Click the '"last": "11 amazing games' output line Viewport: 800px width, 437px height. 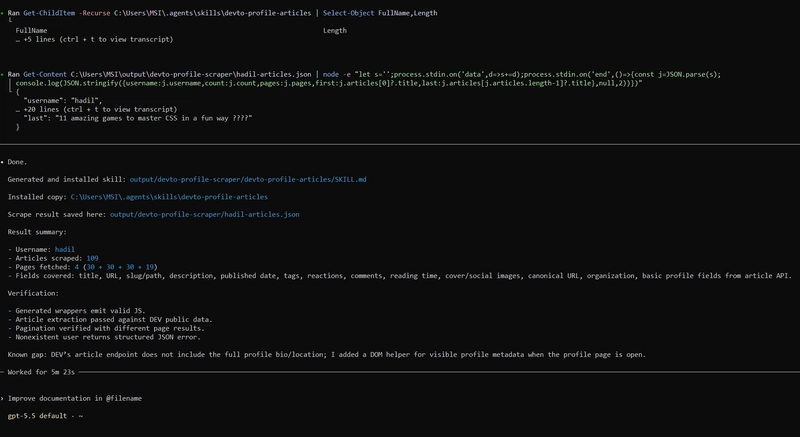(138, 118)
